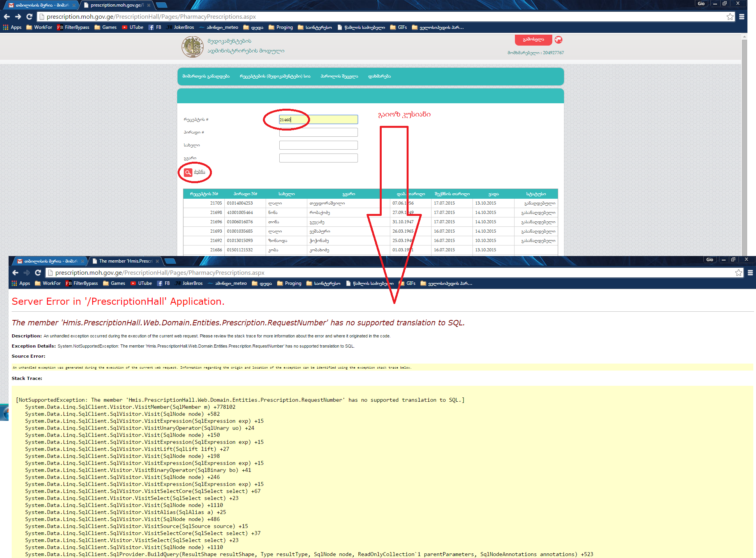This screenshot has height=558, width=756.
Task: Reload the Server Error page
Action: pyautogui.click(x=38, y=273)
